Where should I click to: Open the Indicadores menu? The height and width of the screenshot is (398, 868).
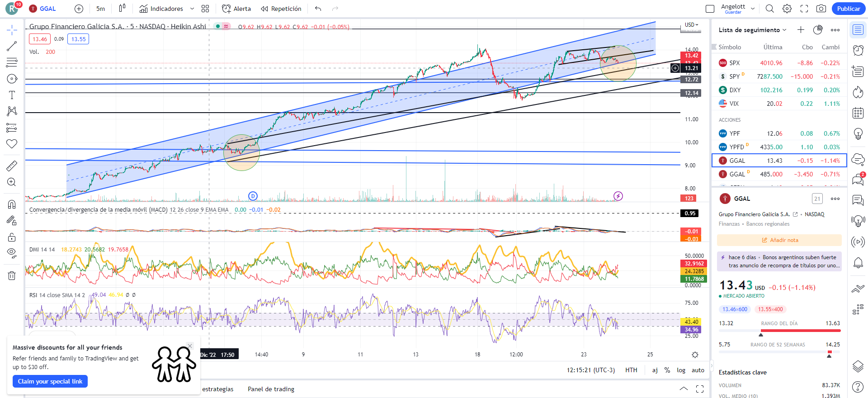pyautogui.click(x=161, y=9)
